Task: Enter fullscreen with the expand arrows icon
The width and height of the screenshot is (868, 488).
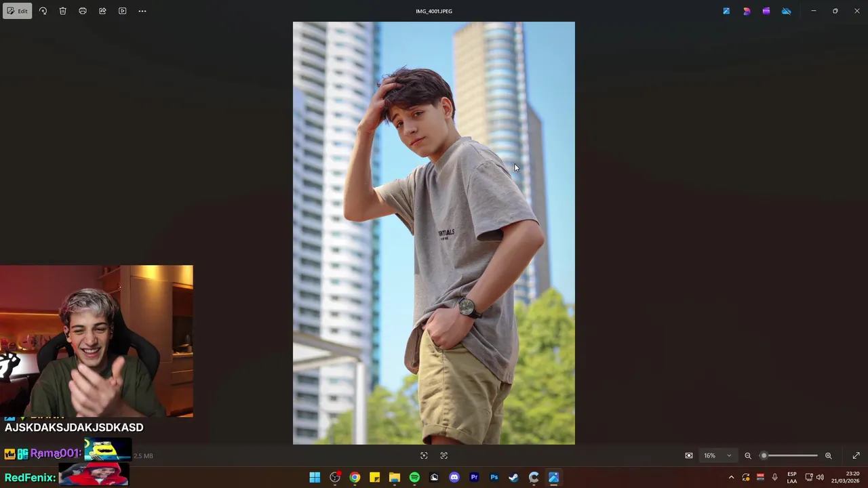Action: pyautogui.click(x=856, y=455)
